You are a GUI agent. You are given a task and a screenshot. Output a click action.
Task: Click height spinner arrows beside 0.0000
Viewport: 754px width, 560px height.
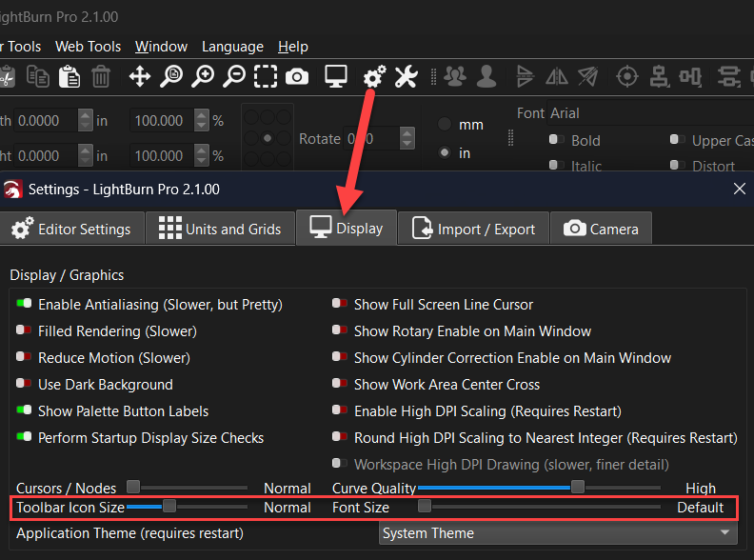[x=85, y=155]
